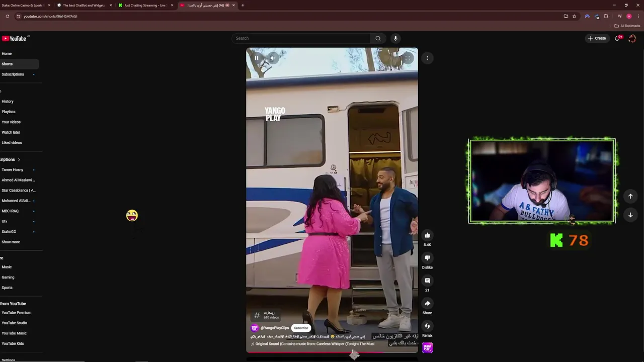Go to the next Short with down arrow

click(x=630, y=215)
